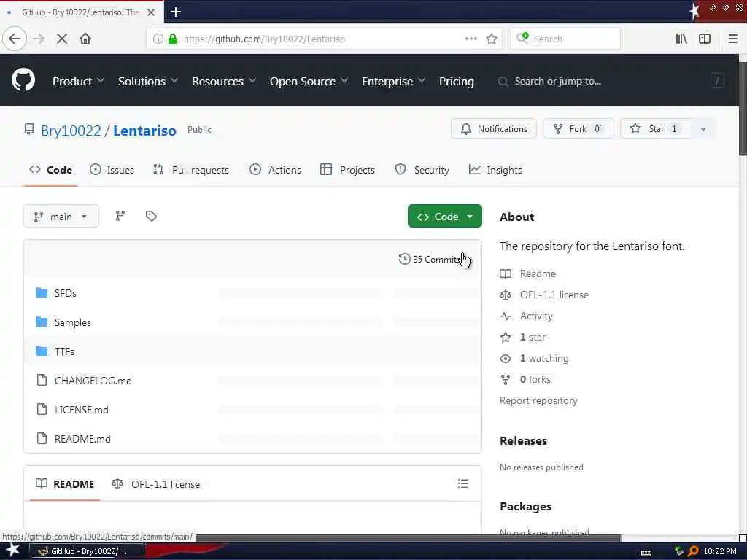Open the README.md file

(x=82, y=438)
